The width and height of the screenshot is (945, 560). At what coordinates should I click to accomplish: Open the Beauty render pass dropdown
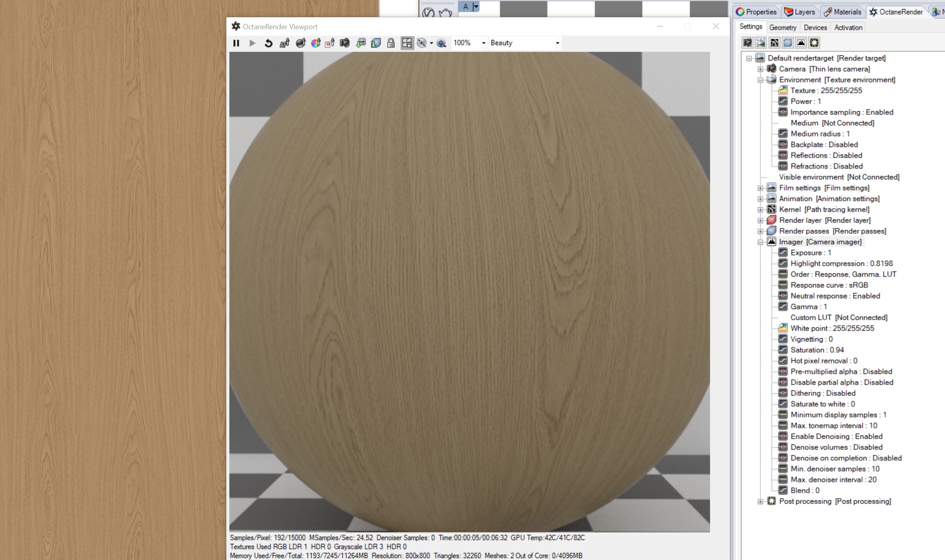(x=524, y=43)
